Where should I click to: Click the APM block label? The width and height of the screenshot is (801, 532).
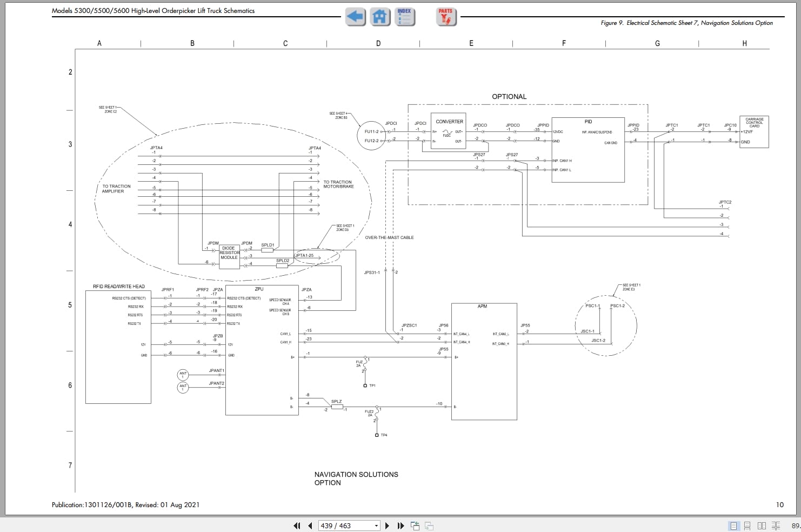[x=482, y=307]
